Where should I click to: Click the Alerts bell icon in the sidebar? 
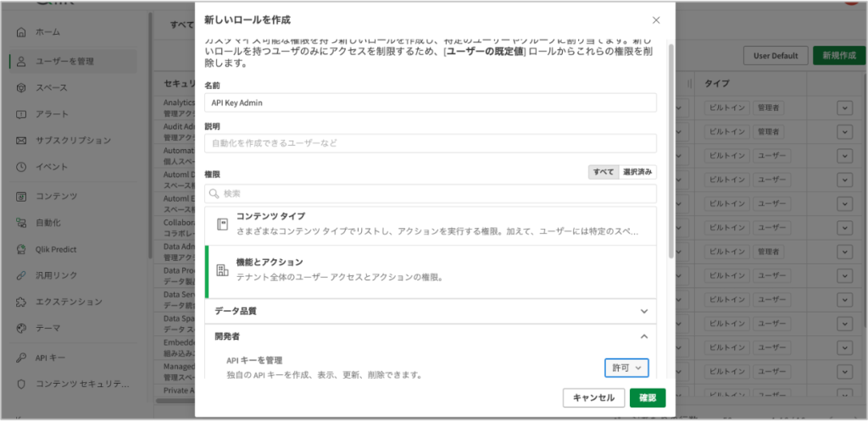pyautogui.click(x=20, y=114)
